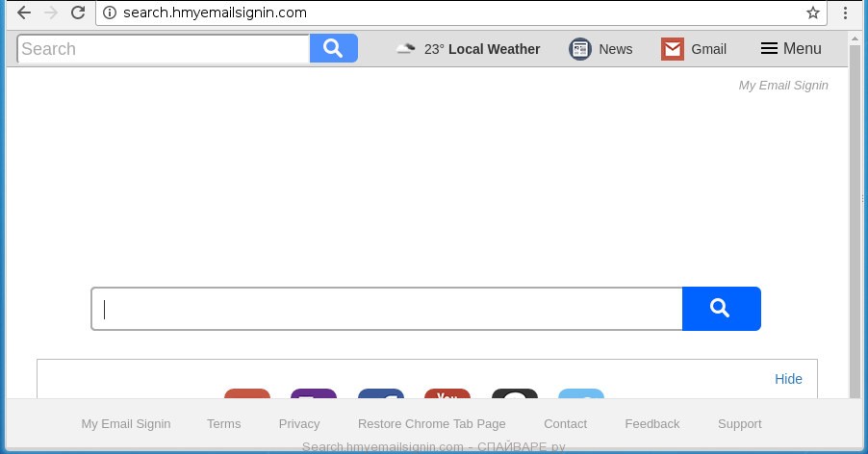Open Gmail envelope icon

pyautogui.click(x=673, y=49)
